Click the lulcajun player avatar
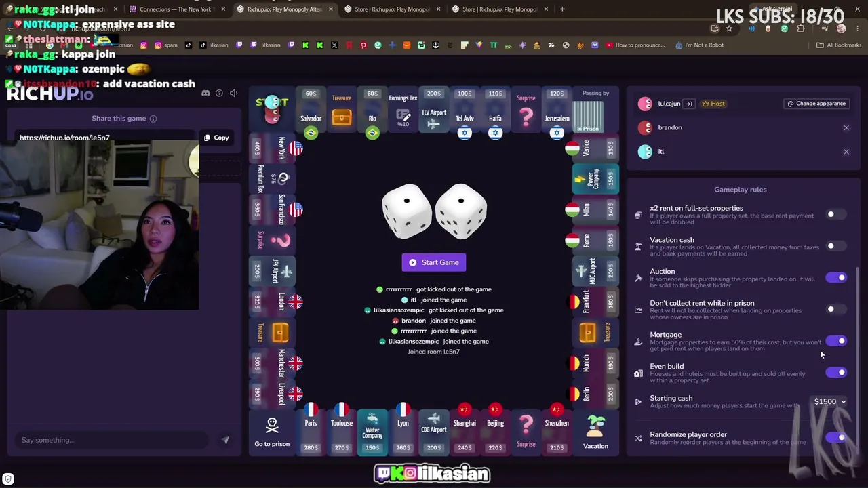This screenshot has width=868, height=488. click(x=645, y=104)
